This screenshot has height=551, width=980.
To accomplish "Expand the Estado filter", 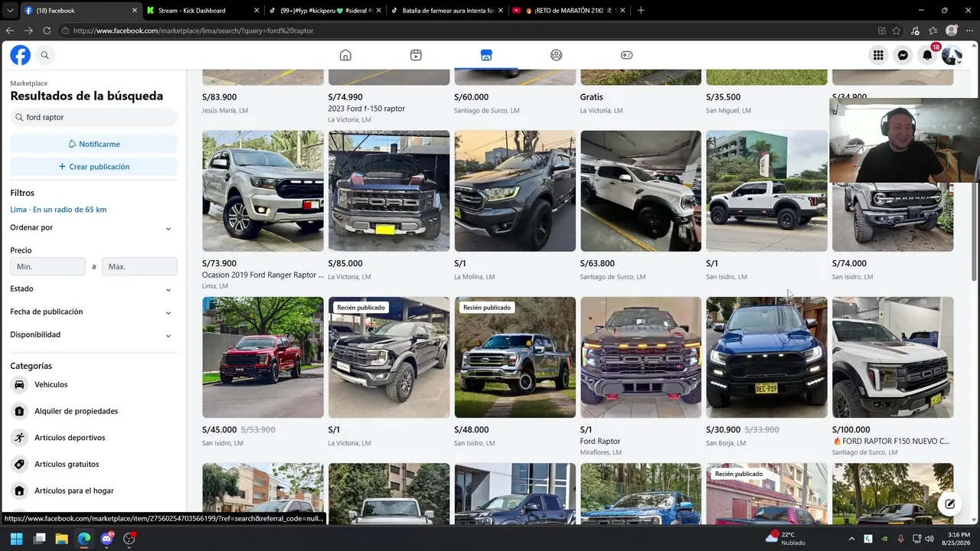I will [x=93, y=289].
